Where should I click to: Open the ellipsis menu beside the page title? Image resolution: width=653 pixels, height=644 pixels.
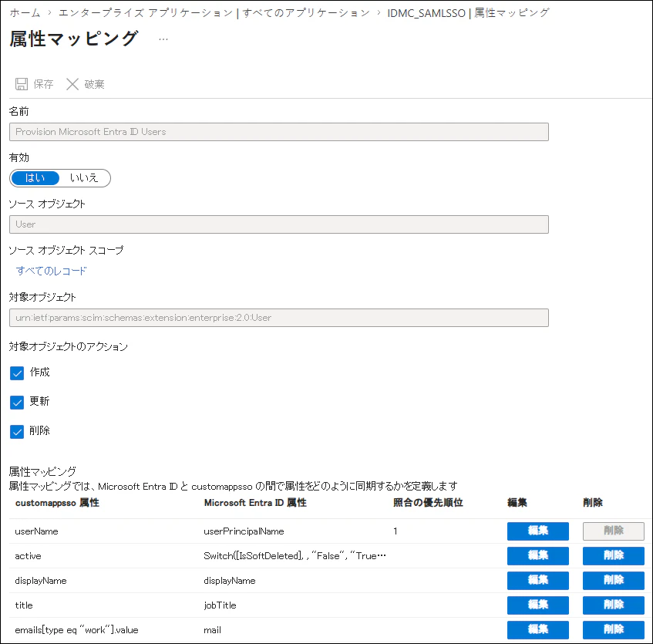163,39
